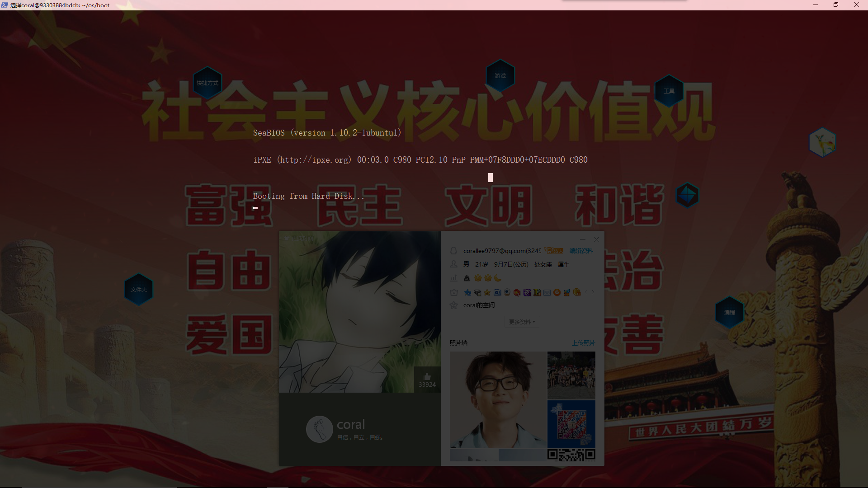This screenshot has width=868, height=488.
Task: Click the 达人 badge next to email
Action: (554, 251)
